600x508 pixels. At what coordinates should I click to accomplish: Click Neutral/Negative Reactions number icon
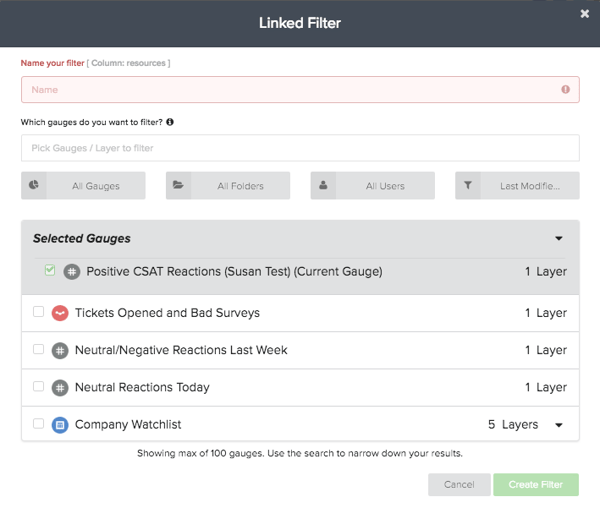click(x=60, y=350)
